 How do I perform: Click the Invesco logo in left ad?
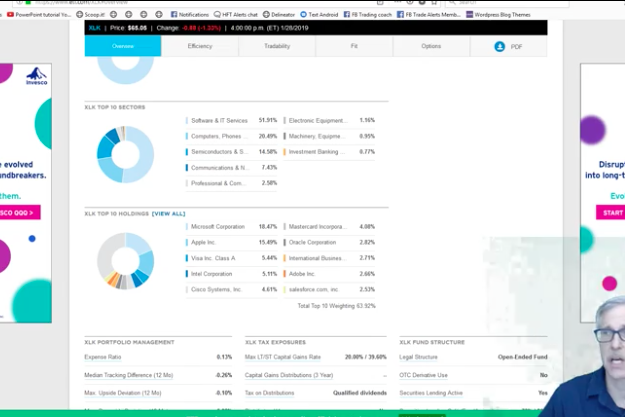[36, 76]
